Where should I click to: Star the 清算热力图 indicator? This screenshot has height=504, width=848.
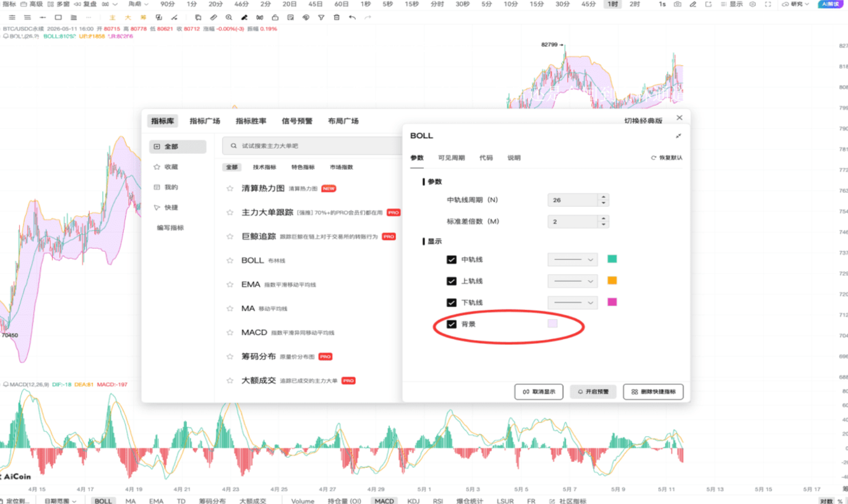[x=230, y=189]
